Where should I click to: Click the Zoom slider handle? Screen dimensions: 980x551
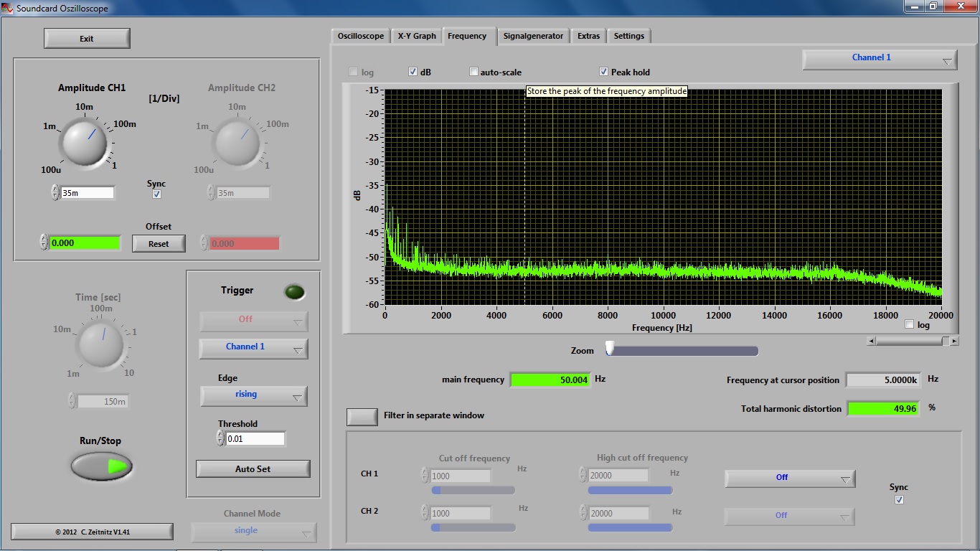pyautogui.click(x=610, y=349)
